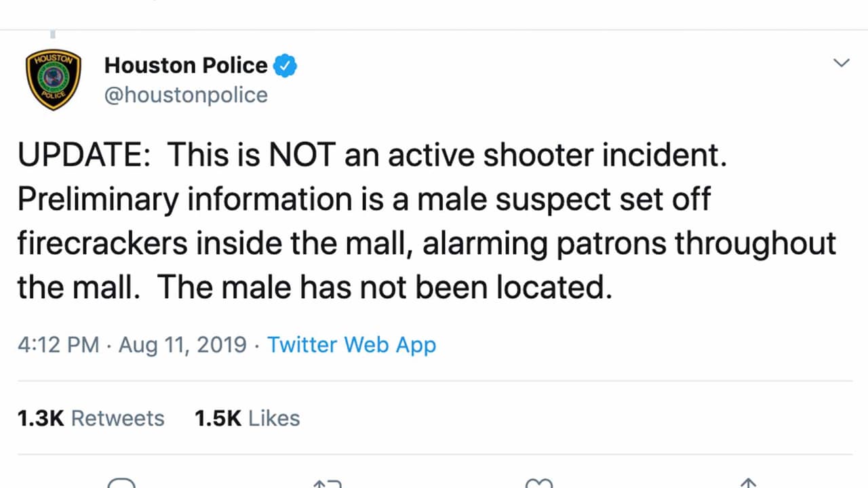The height and width of the screenshot is (488, 868).
Task: Click the capitalized NOT in the tweet
Action: tap(302, 155)
